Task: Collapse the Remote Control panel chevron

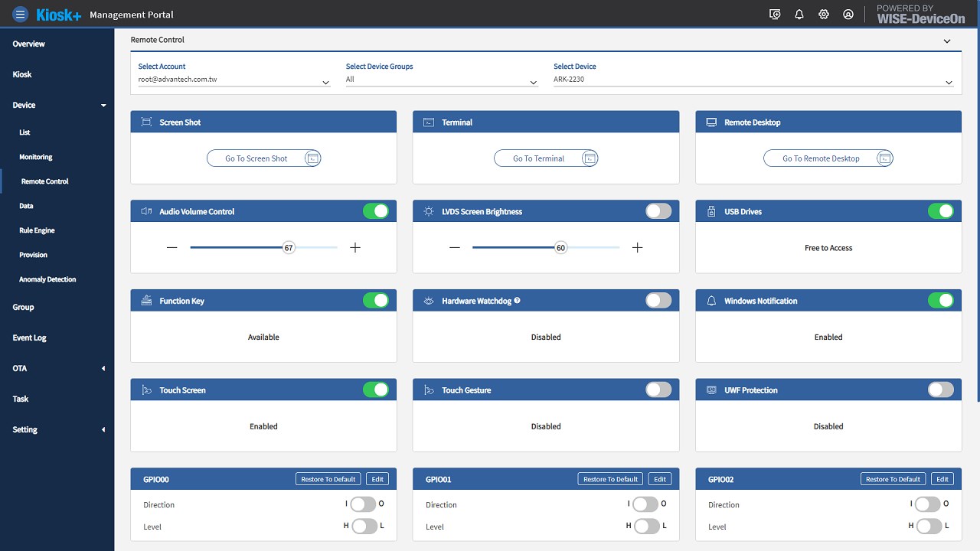Action: (947, 41)
